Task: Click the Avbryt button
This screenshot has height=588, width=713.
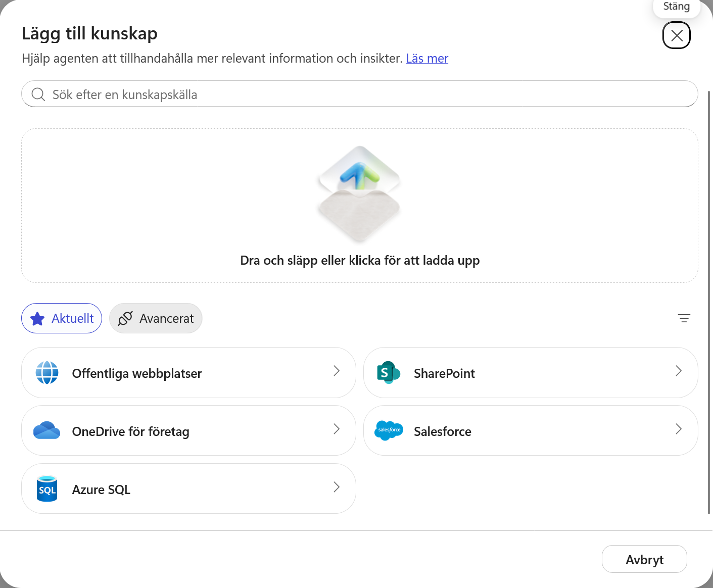Action: [x=644, y=559]
